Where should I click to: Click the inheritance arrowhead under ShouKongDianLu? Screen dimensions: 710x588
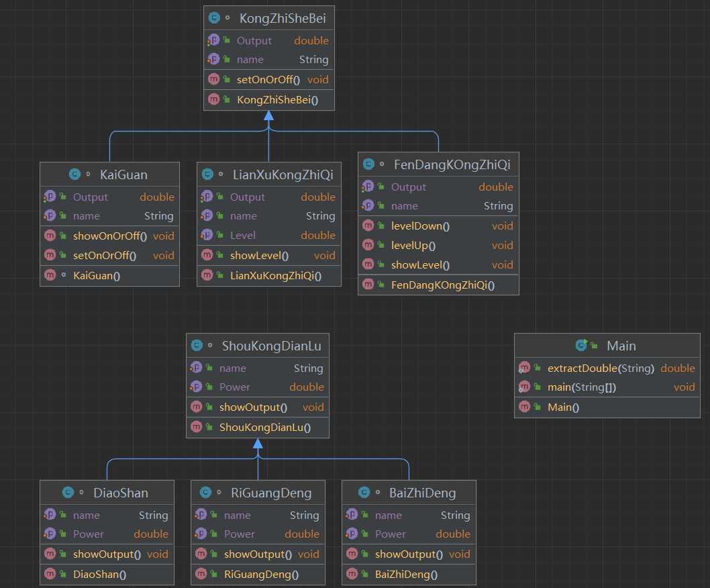tap(258, 443)
